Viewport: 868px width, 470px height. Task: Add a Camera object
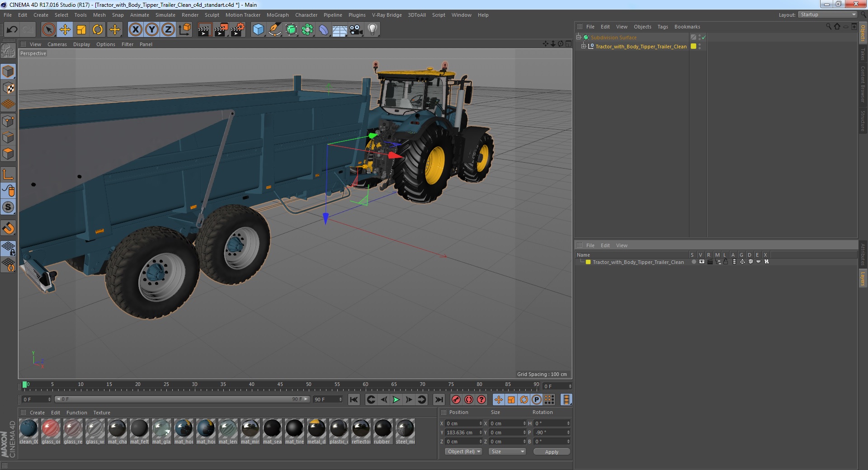coord(356,30)
